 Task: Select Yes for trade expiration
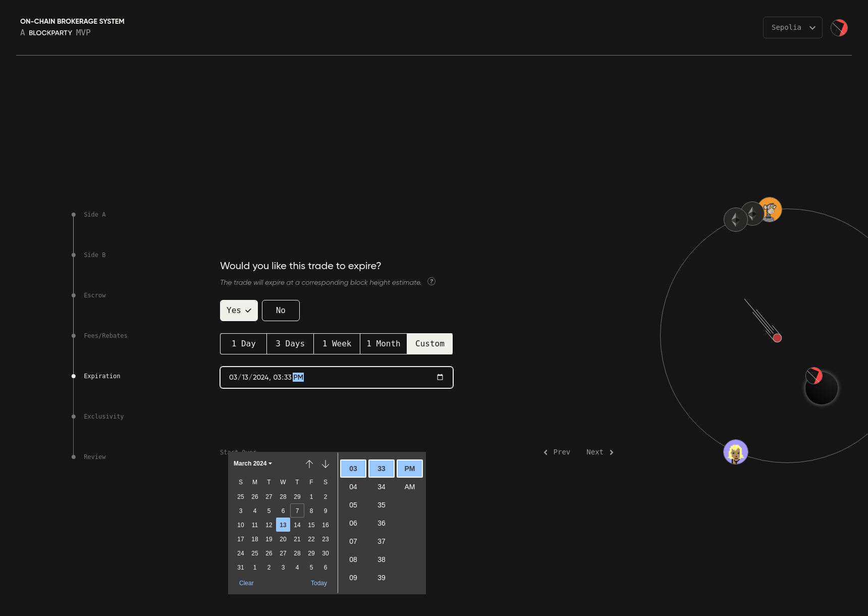239,311
